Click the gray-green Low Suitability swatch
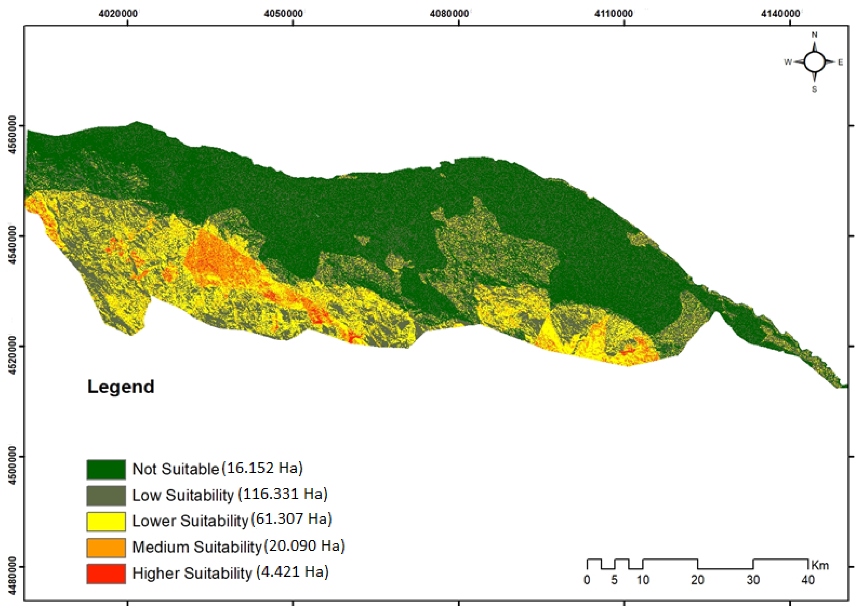 pos(106,495)
